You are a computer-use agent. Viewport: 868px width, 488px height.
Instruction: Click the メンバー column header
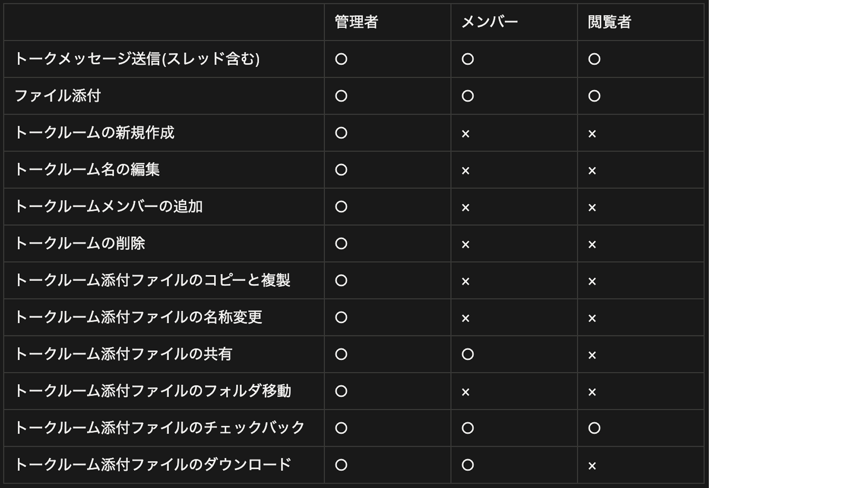point(489,22)
